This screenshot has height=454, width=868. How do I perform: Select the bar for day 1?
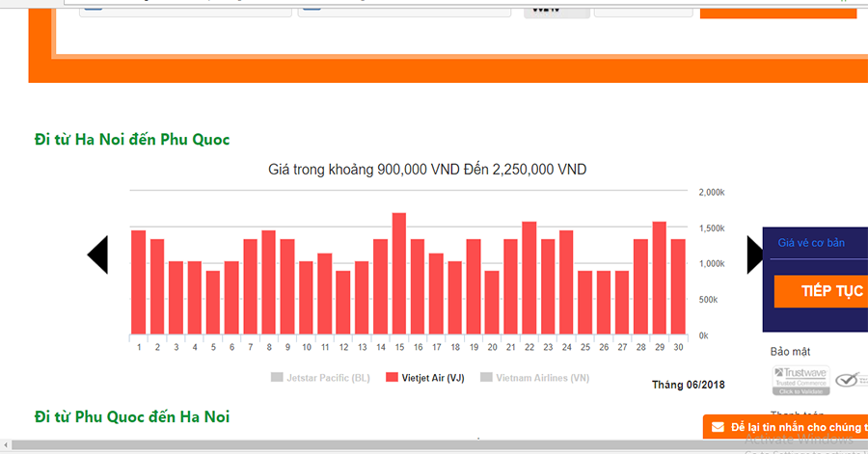pos(138,282)
